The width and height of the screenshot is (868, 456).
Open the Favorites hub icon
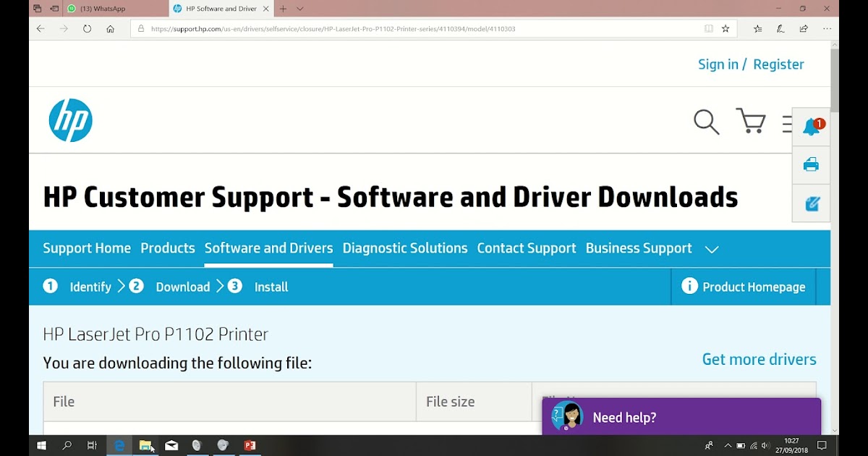click(x=757, y=29)
